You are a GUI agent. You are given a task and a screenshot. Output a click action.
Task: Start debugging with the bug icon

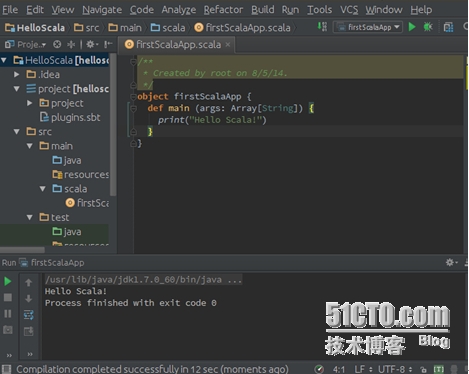(x=428, y=27)
